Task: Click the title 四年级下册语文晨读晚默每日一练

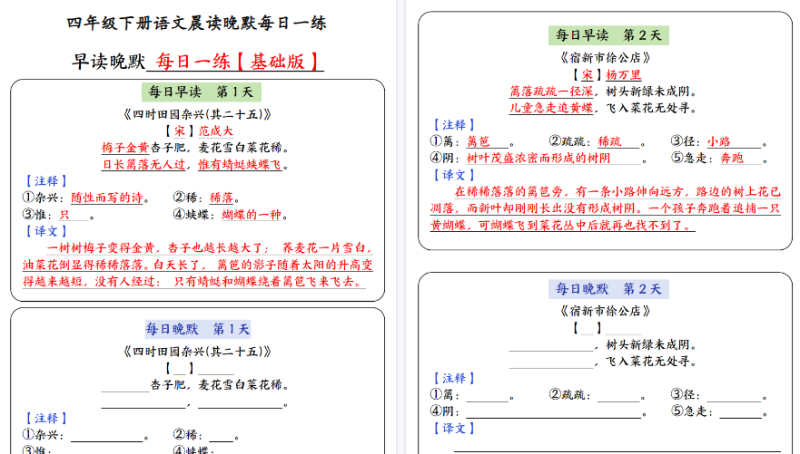Action: (196, 23)
